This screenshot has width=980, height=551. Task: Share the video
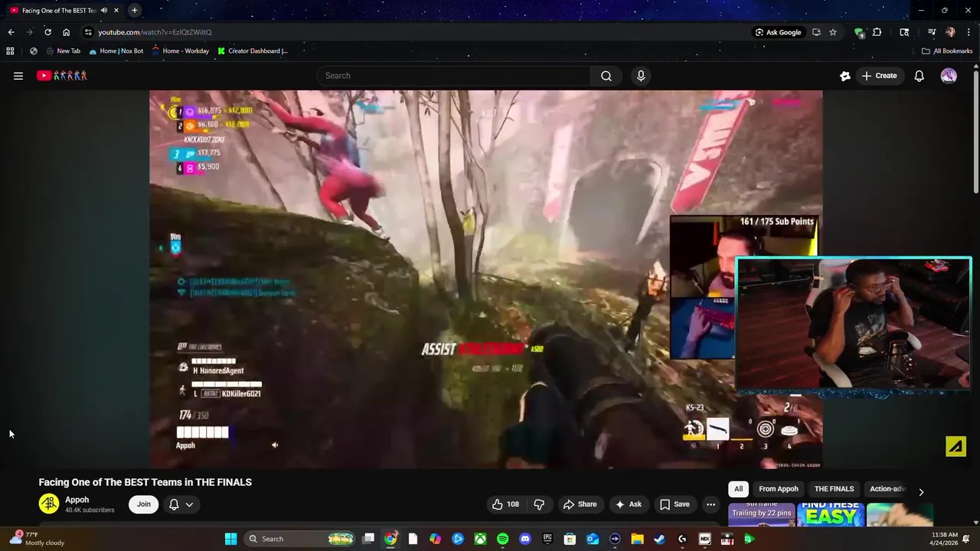pyautogui.click(x=580, y=504)
